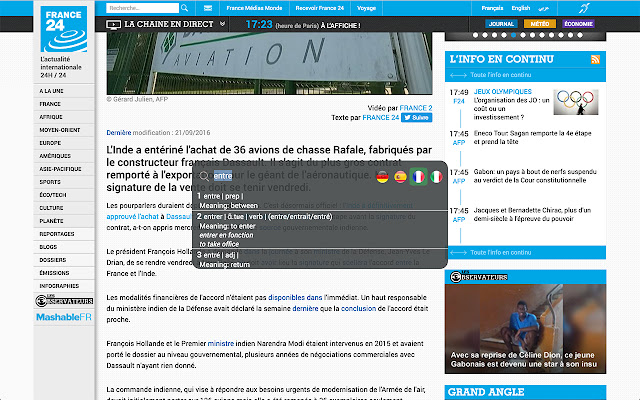Click the 'disponibles dans' highlighted link
The width and height of the screenshot is (640, 400).
(x=295, y=298)
